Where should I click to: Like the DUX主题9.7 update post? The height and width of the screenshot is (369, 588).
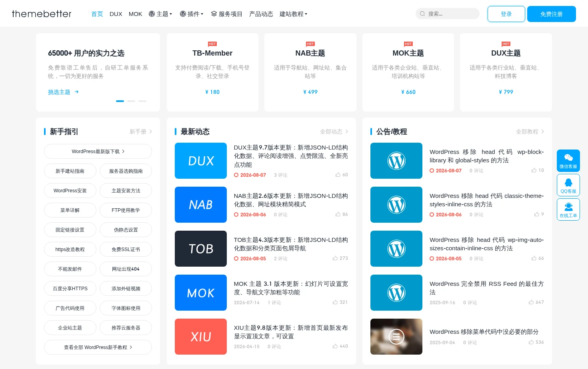coord(342,175)
